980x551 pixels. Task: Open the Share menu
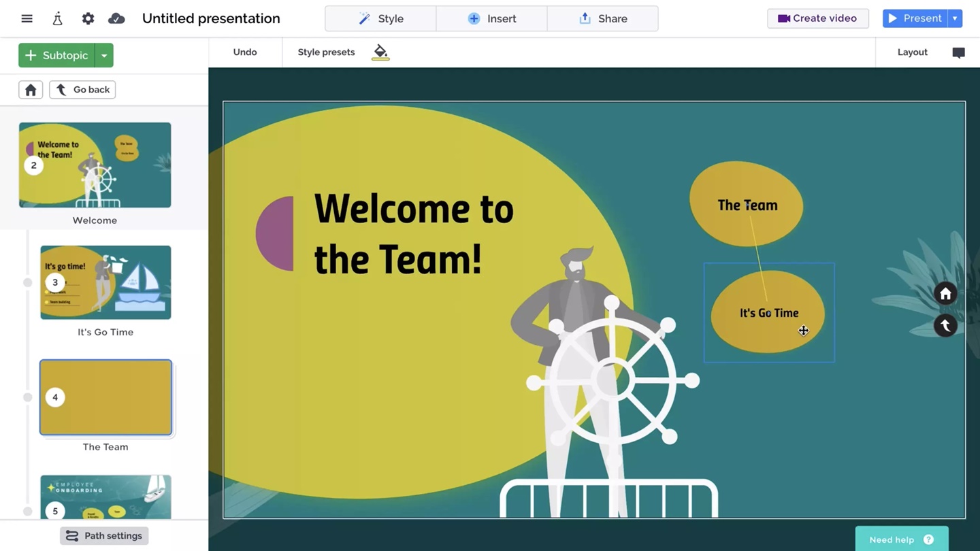[x=602, y=18]
